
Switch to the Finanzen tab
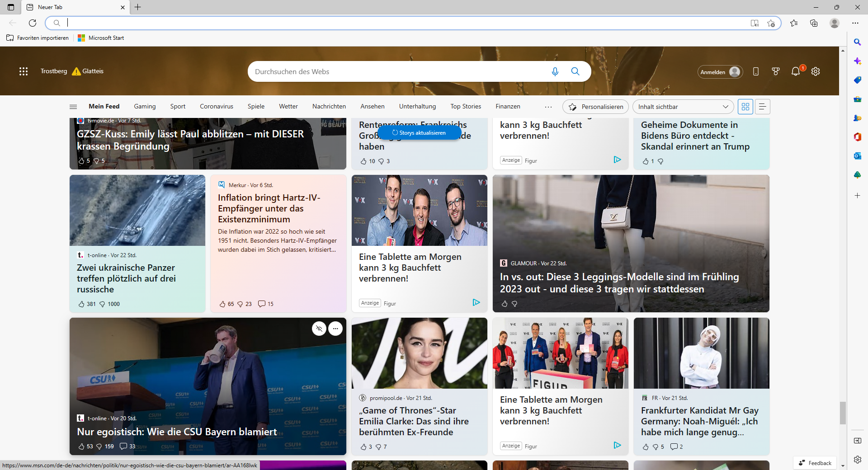(x=508, y=107)
